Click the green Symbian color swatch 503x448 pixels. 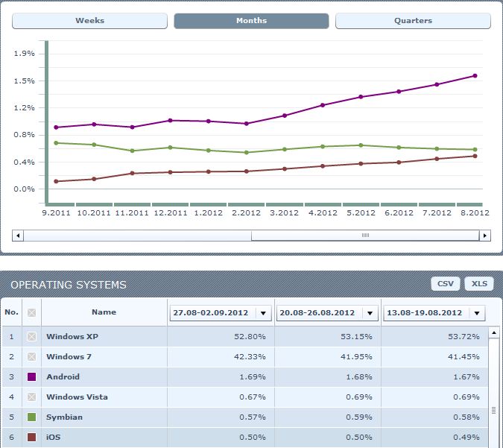click(x=31, y=417)
